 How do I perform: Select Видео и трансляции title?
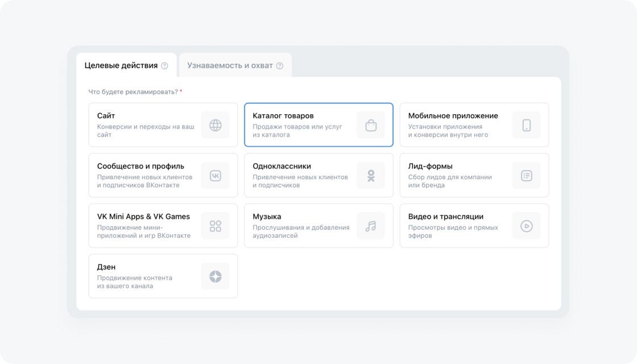(x=446, y=217)
